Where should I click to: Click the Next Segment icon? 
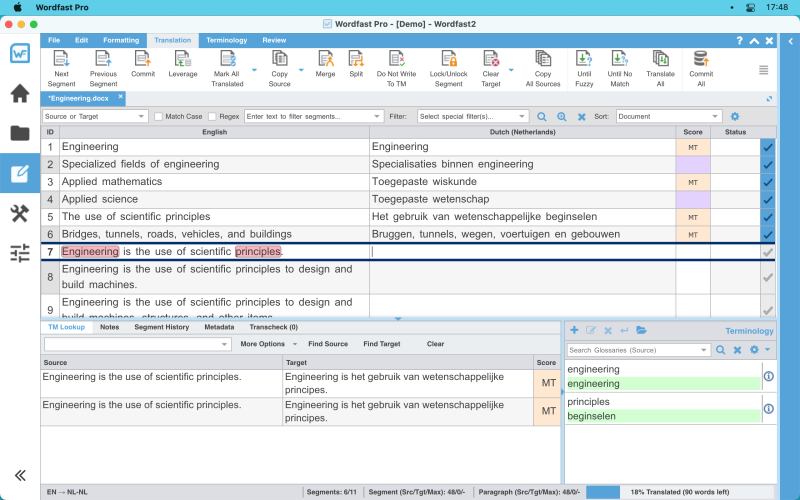61,59
